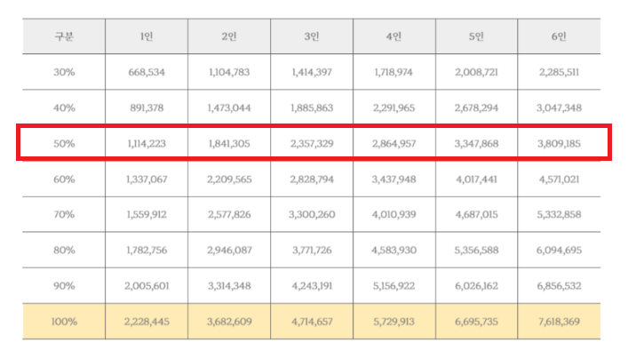Select the 70% row label

[64, 214]
